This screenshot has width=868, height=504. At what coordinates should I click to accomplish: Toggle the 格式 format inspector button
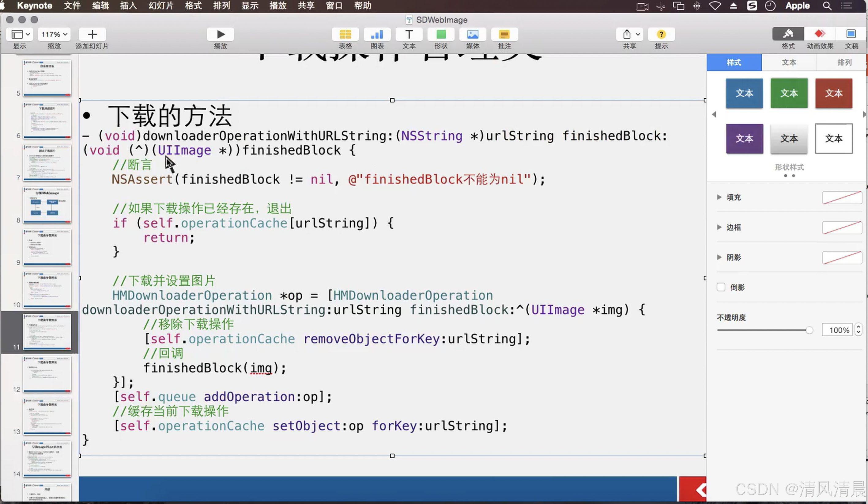pyautogui.click(x=788, y=34)
